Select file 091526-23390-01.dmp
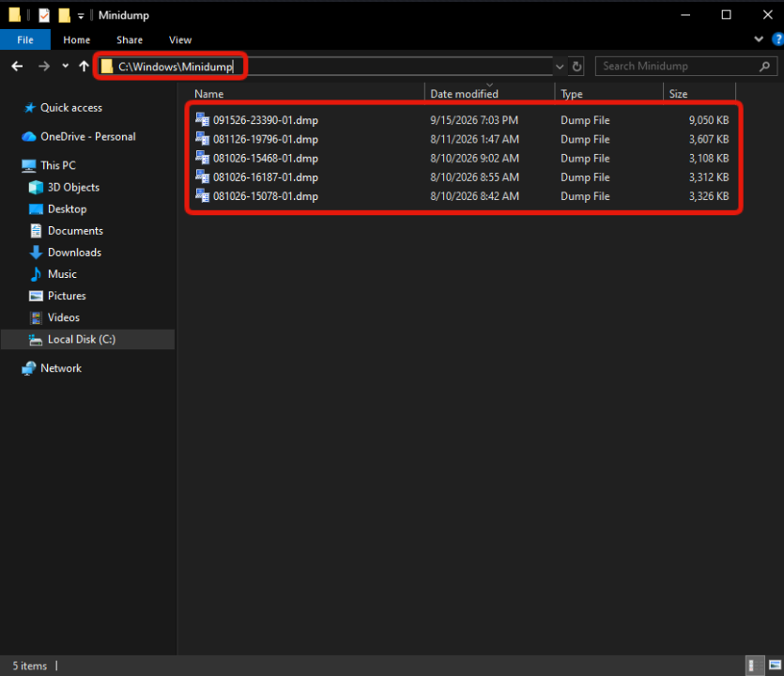The width and height of the screenshot is (784, 676). click(266, 120)
